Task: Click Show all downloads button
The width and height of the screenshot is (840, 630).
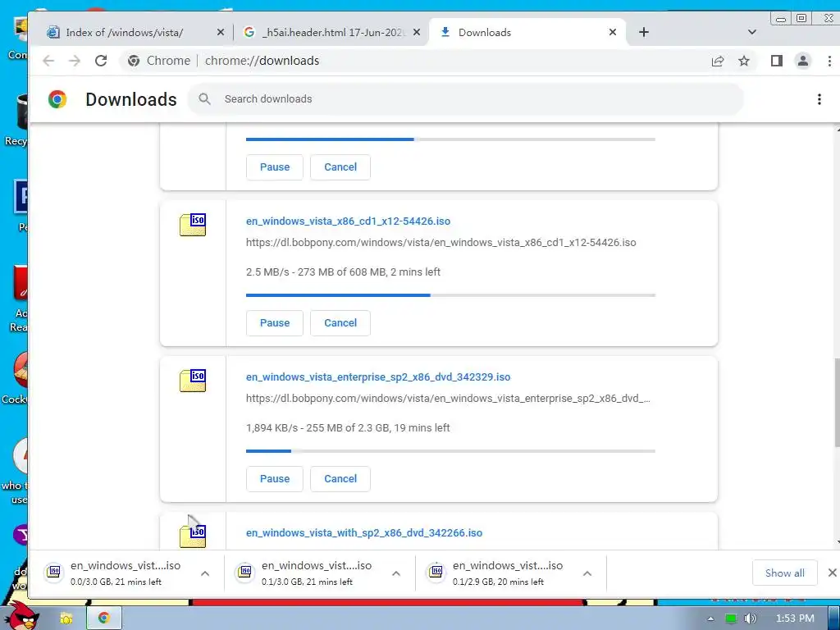Action: point(785,573)
